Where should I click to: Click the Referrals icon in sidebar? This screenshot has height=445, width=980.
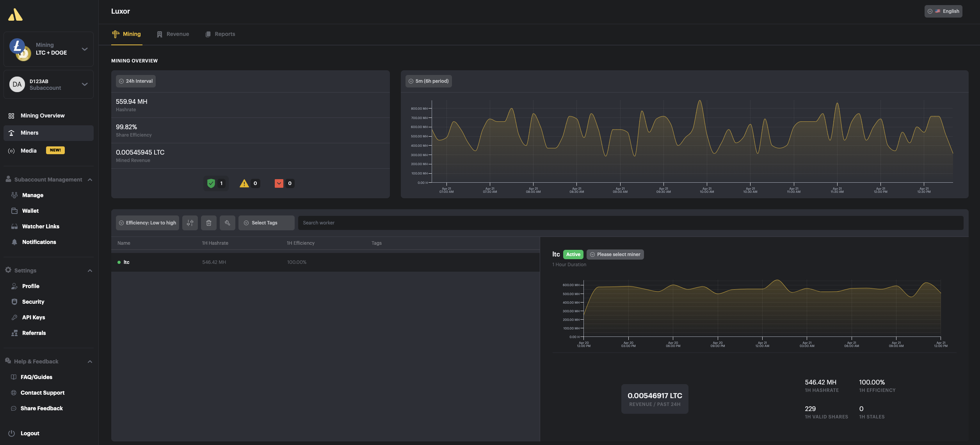[13, 333]
